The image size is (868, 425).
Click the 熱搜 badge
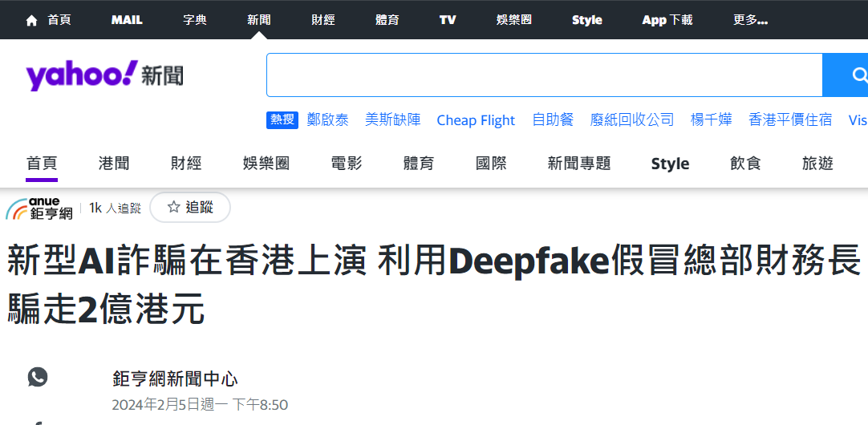(x=282, y=119)
